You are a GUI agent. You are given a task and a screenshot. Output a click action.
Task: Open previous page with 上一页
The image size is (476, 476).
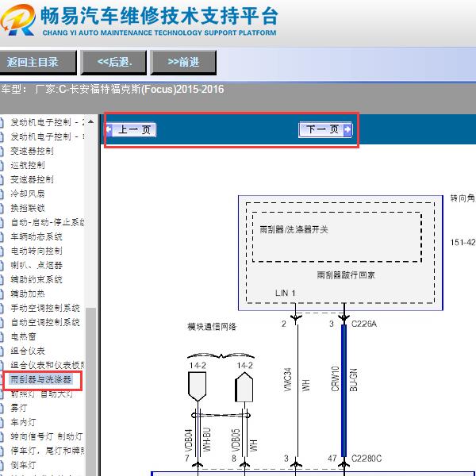(131, 130)
